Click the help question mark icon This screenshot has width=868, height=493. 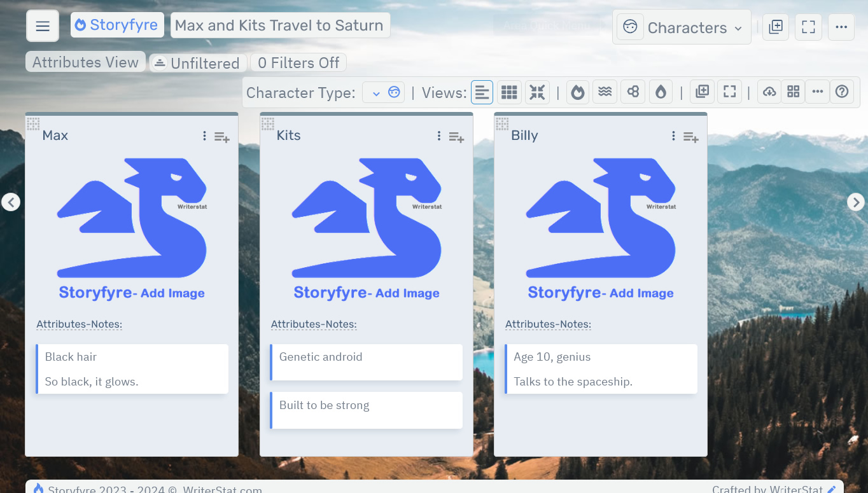click(842, 92)
